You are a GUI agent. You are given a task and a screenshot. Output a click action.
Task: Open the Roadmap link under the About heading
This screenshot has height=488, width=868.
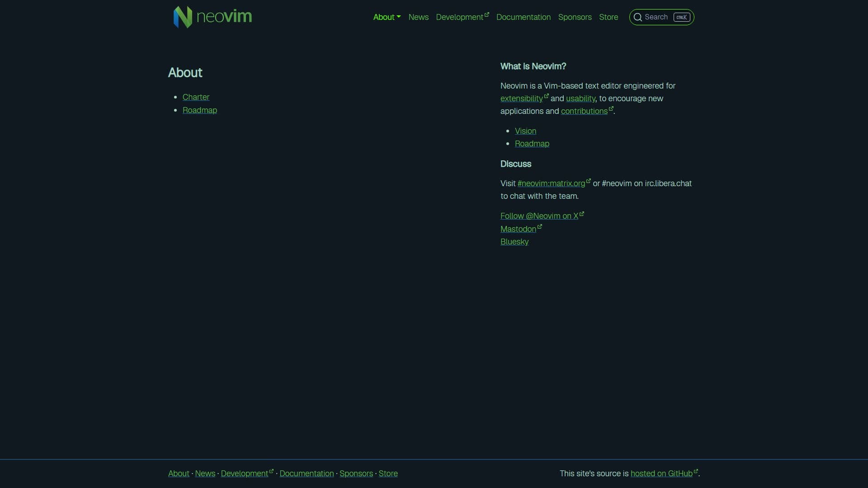[x=200, y=110]
